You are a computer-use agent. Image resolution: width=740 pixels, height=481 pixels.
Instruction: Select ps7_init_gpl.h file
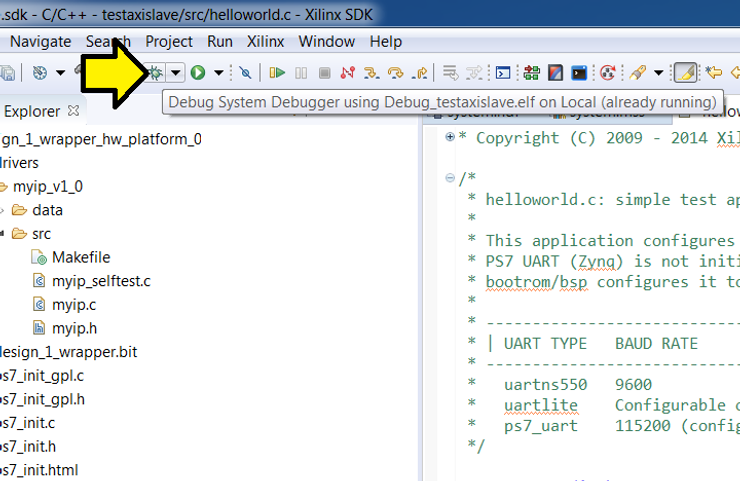(x=42, y=399)
